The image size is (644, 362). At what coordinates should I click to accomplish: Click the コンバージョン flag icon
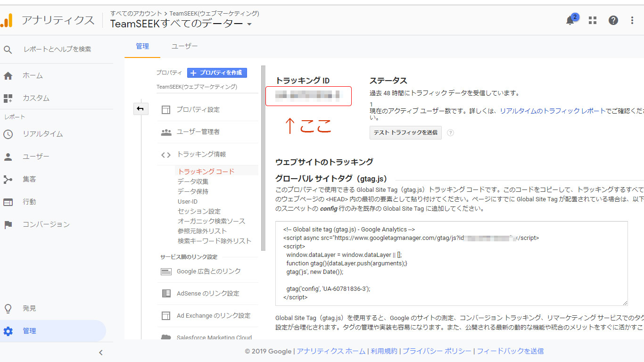pyautogui.click(x=8, y=224)
